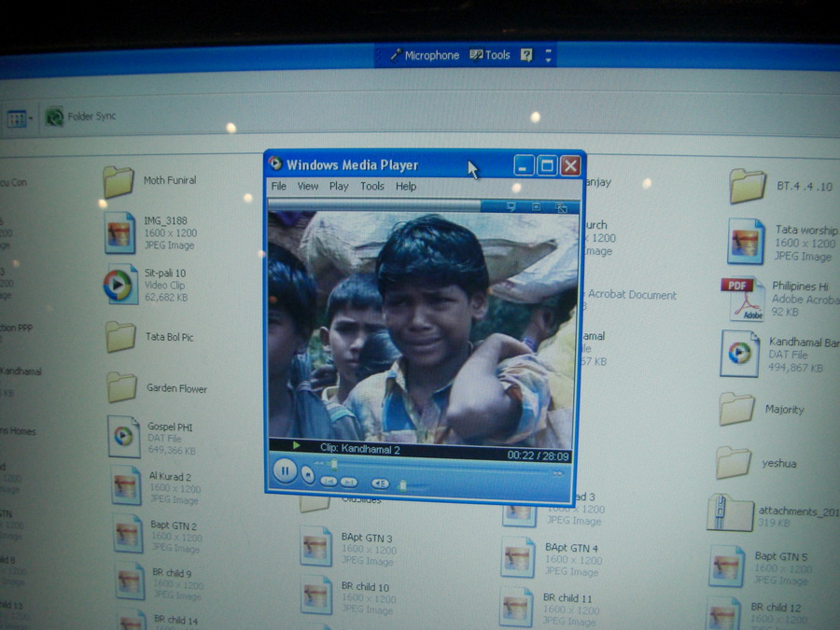Select the BR child 11 image file

[549, 609]
